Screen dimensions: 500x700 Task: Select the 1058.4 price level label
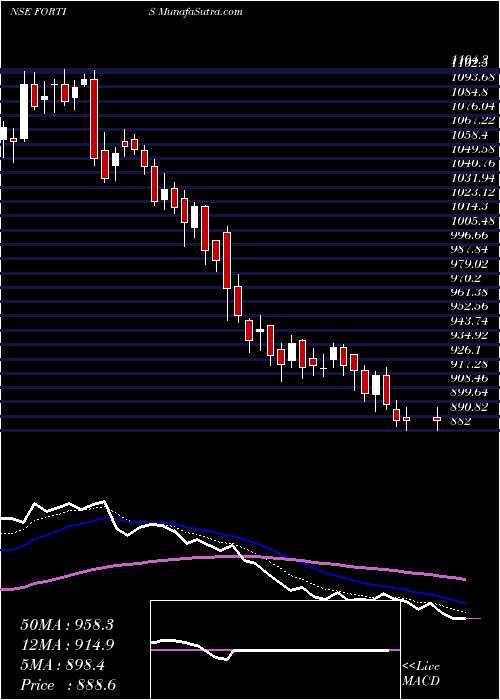click(470, 134)
